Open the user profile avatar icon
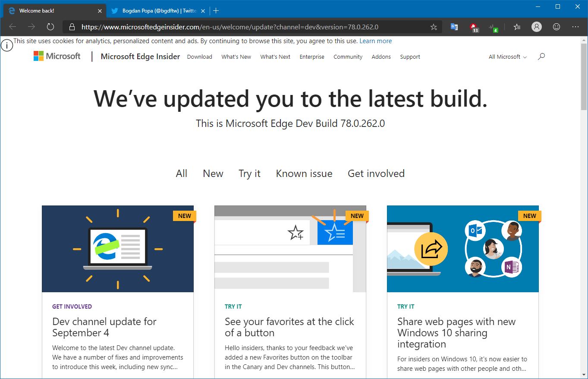588x379 pixels. (536, 27)
